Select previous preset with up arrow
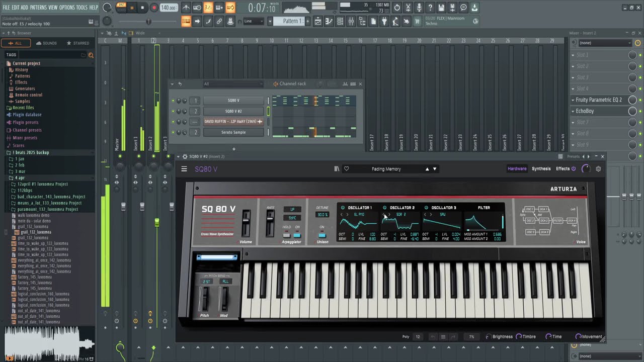Image resolution: width=644 pixels, height=362 pixels. click(427, 169)
